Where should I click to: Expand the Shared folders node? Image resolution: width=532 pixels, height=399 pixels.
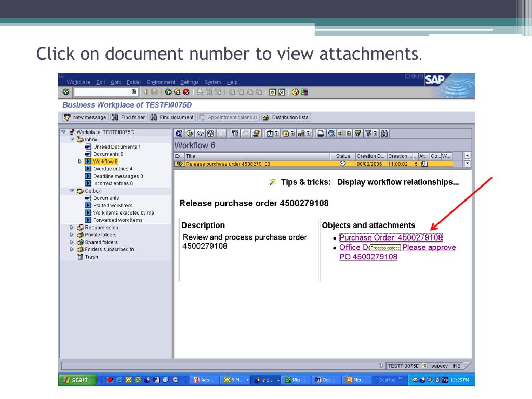(72, 242)
